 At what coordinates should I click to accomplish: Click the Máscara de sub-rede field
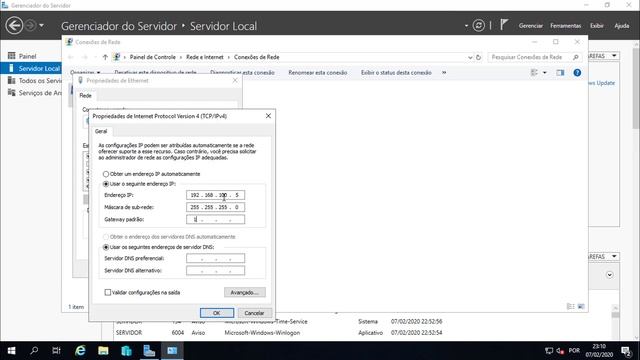[x=216, y=207]
